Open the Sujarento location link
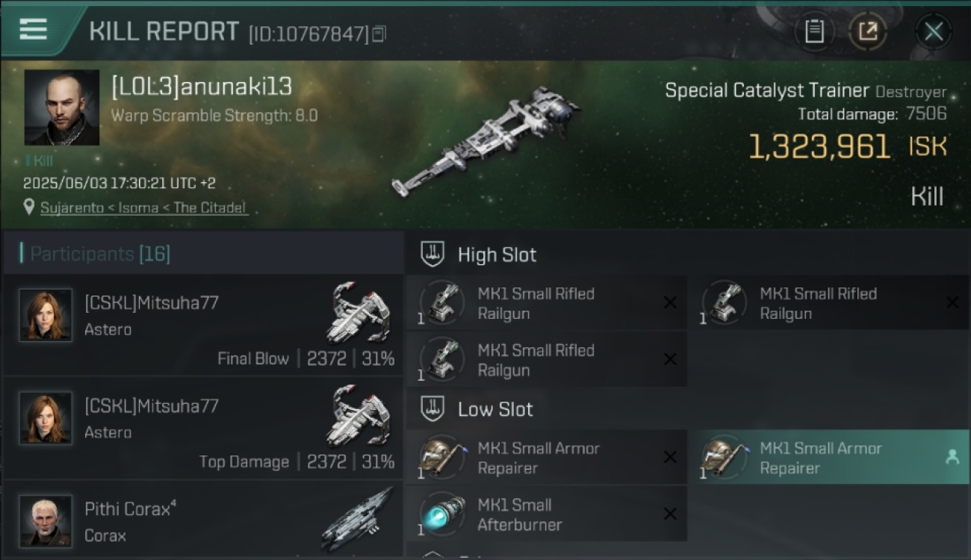Image resolution: width=971 pixels, height=560 pixels. (143, 208)
